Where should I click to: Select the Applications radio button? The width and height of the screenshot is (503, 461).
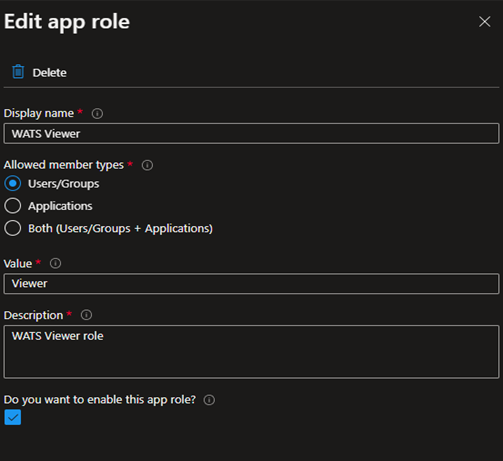[13, 206]
